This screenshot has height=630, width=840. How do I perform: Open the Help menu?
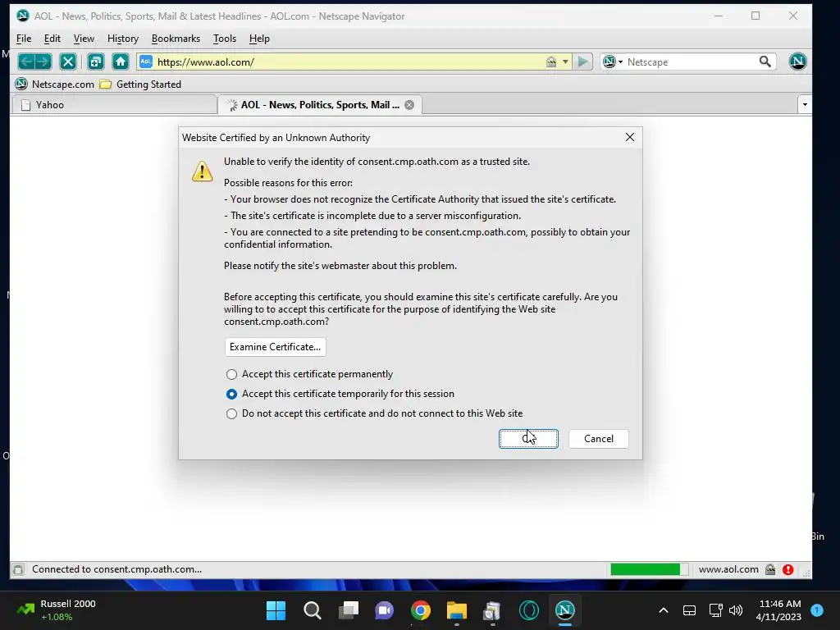pos(259,39)
